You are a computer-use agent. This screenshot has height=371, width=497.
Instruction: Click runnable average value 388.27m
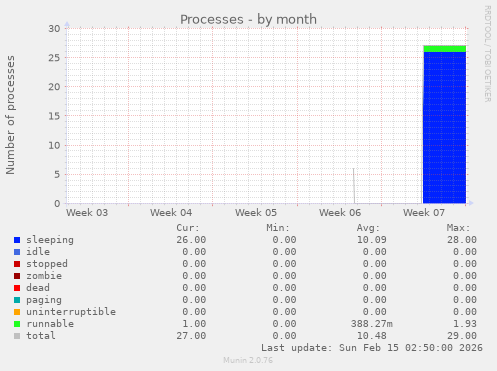pos(372,324)
